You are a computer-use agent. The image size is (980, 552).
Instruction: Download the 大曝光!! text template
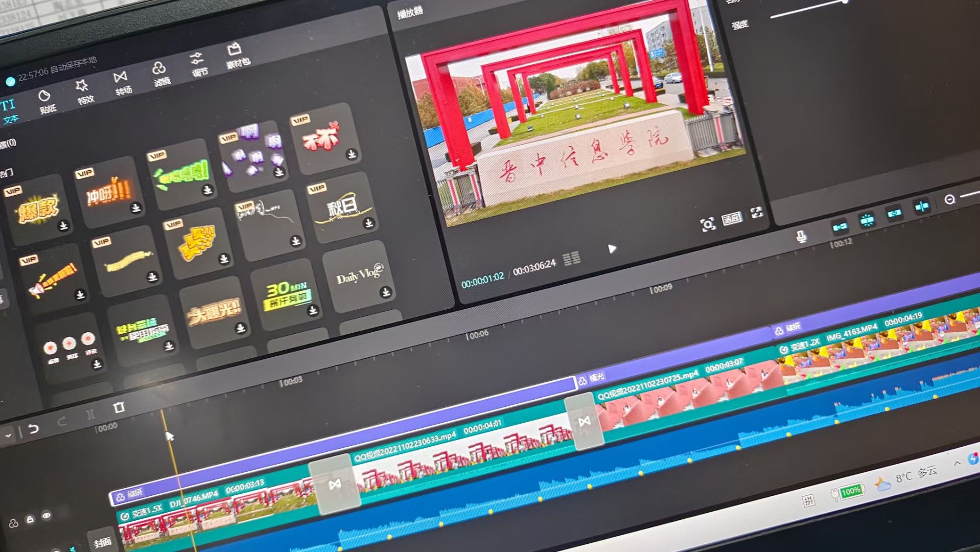241,328
